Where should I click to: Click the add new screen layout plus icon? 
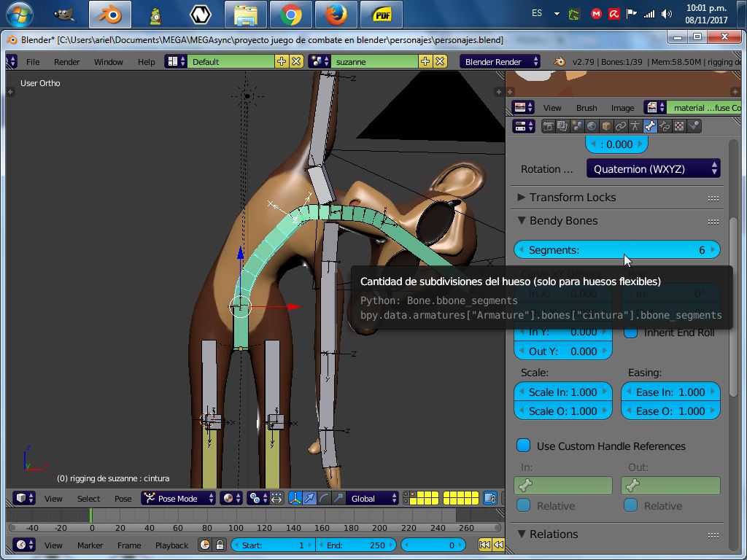tap(282, 61)
